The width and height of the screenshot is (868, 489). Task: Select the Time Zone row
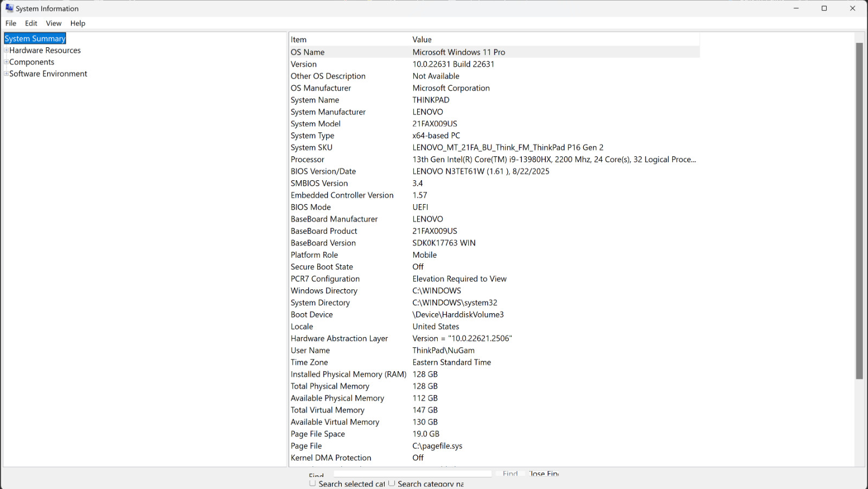click(494, 363)
